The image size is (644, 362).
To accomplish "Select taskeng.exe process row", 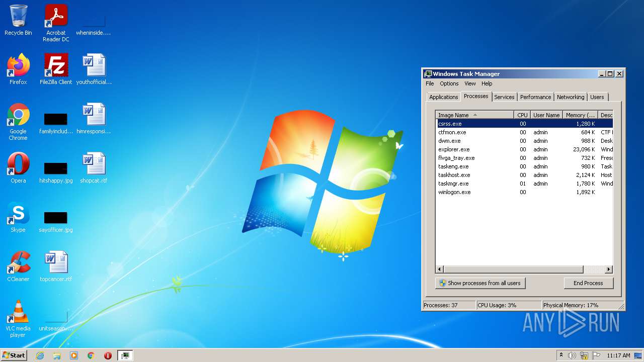I will [524, 166].
